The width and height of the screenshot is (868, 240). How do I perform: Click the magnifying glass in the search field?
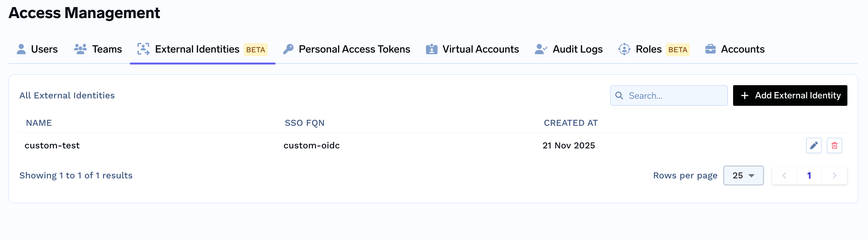619,95
